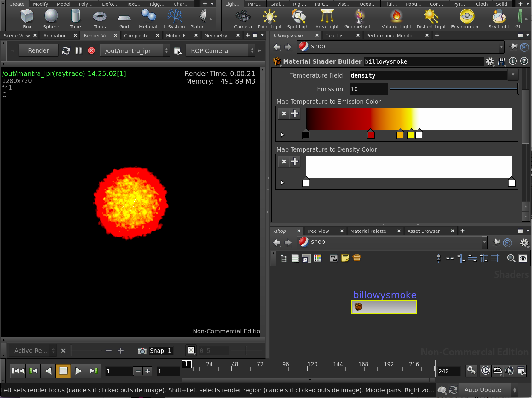532x398 pixels.
Task: Toggle real-time playback clock icon
Action: tap(486, 370)
